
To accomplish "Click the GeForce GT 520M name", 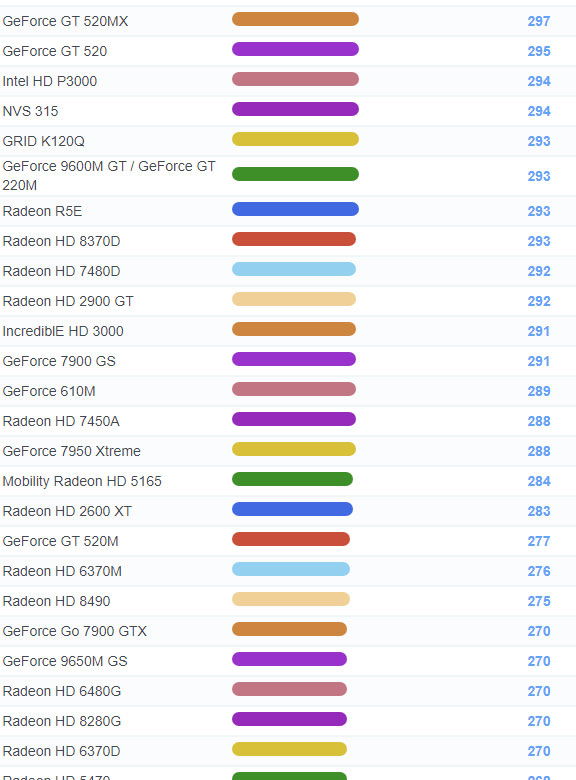I will pyautogui.click(x=61, y=541).
